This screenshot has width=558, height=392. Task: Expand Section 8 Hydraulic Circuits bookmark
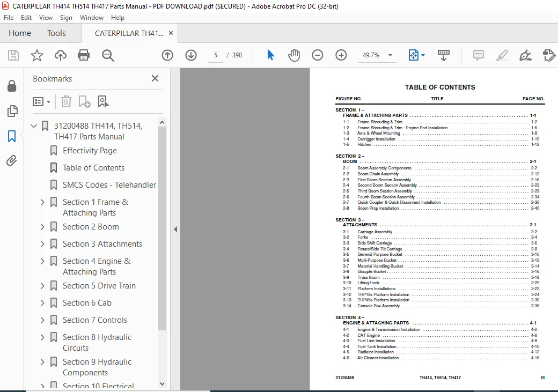42,337
